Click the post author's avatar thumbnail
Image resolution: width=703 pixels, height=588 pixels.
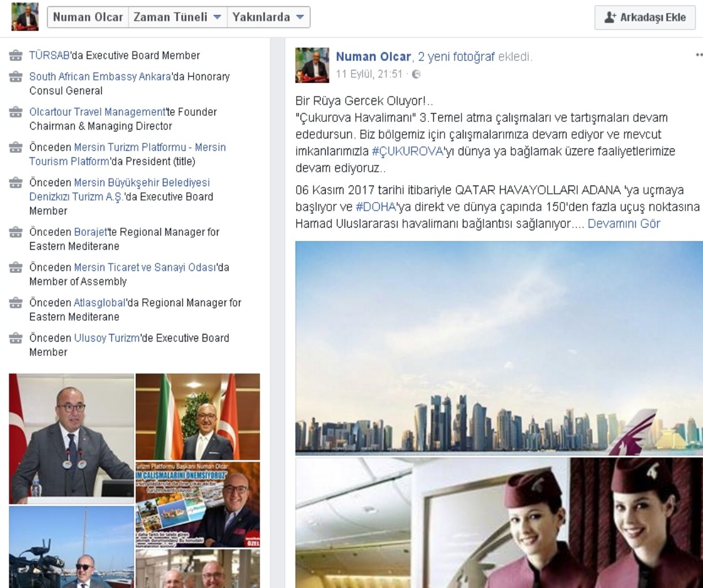[x=312, y=65]
